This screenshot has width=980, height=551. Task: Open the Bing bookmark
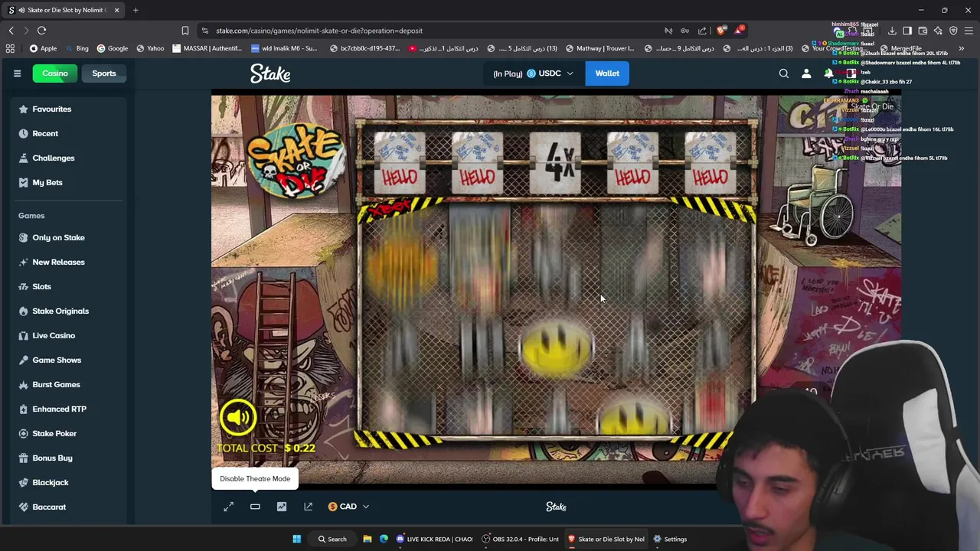tap(77, 48)
